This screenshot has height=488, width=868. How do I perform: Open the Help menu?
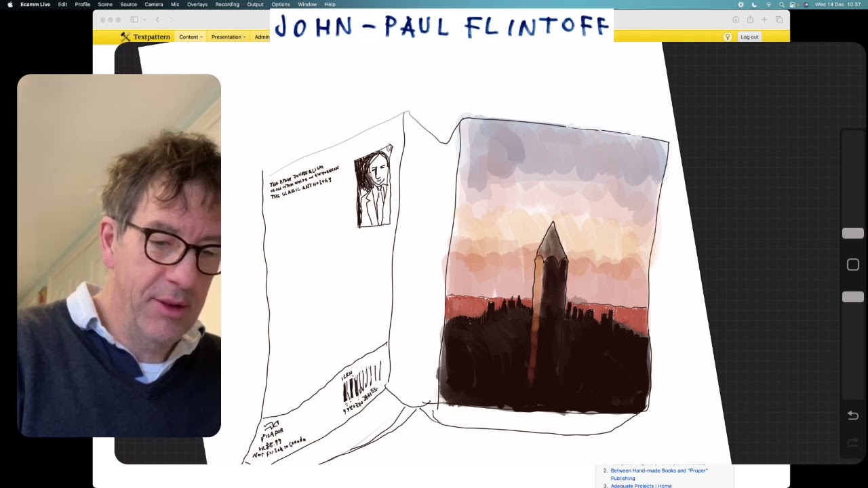click(330, 4)
